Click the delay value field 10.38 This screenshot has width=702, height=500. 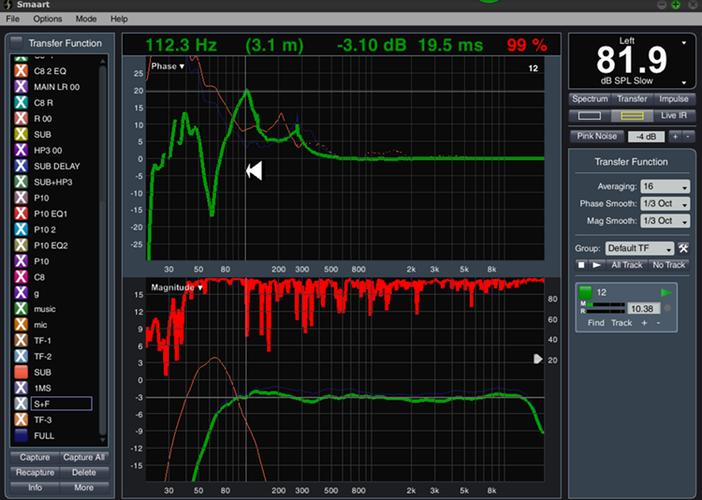(x=643, y=308)
